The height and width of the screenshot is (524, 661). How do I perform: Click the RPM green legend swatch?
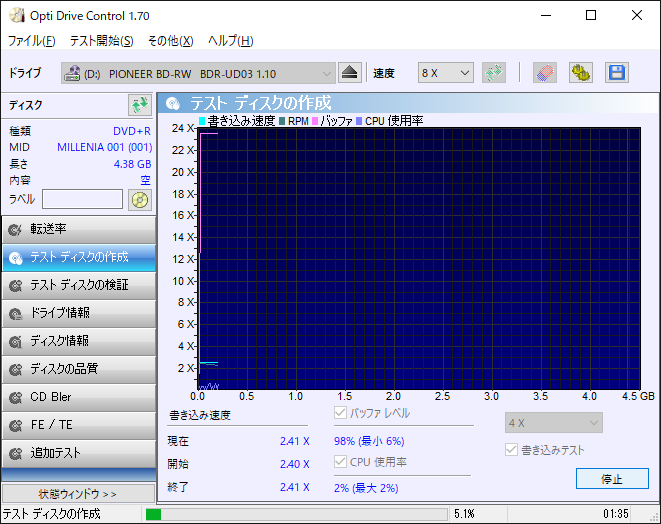pos(282,121)
